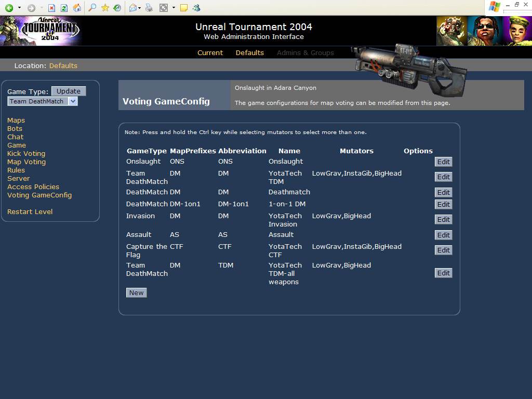
Task: Open the Game settings link
Action: click(16, 145)
